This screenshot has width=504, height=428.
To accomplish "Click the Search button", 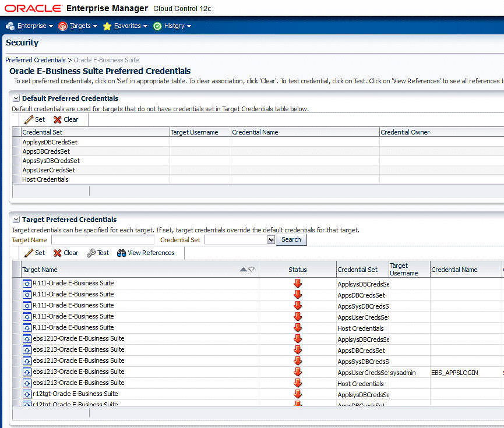I will pos(291,239).
